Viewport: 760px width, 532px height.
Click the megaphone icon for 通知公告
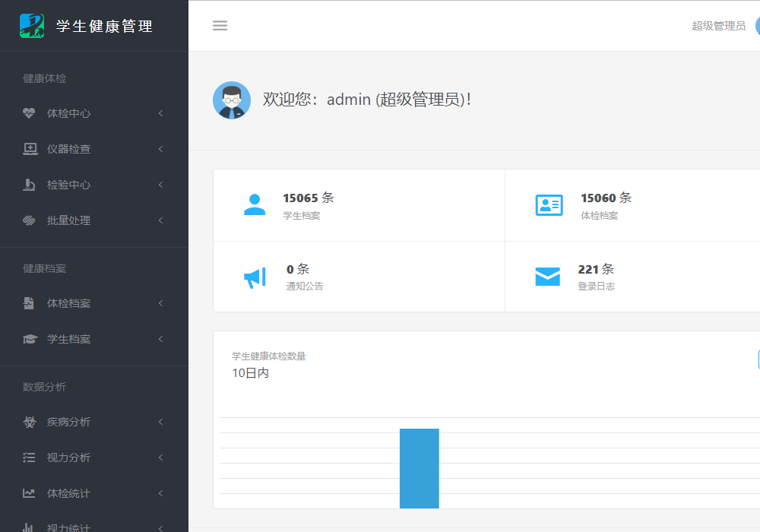pos(255,277)
